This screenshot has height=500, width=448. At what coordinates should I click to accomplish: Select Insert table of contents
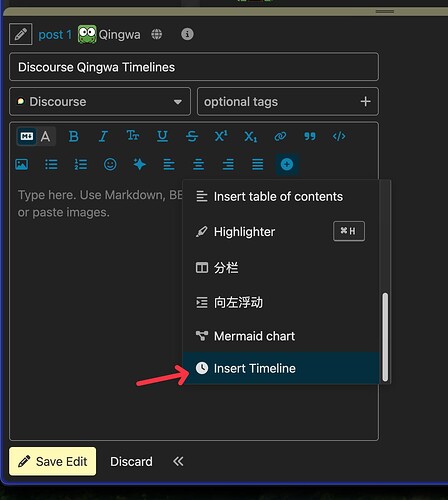click(x=281, y=197)
